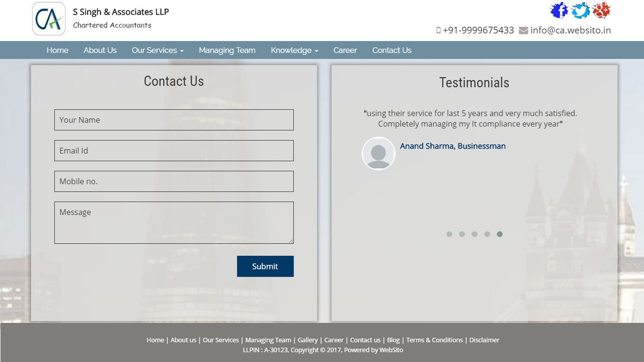Viewport: 644px width, 362px height.
Task: Click the CA company logo
Action: pos(49,19)
